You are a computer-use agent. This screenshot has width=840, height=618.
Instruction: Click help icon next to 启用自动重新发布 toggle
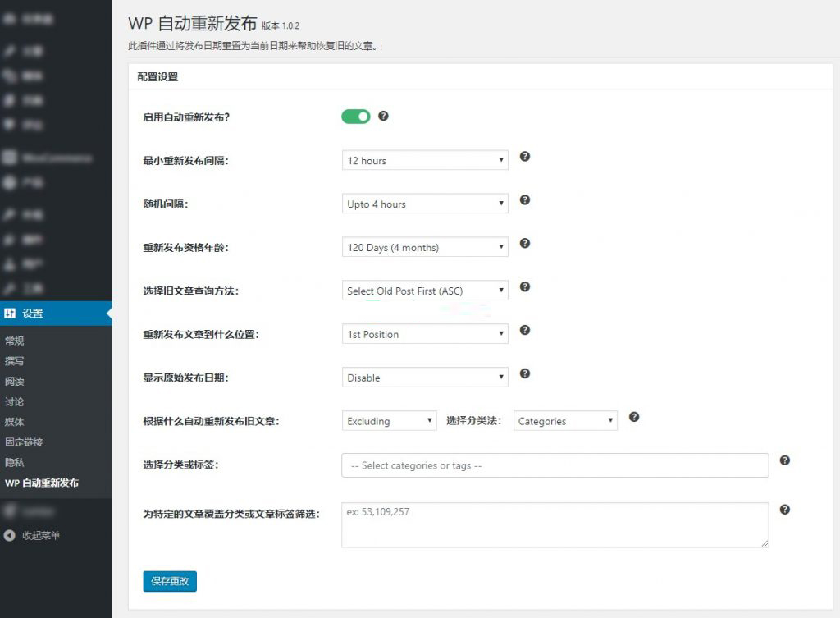(x=384, y=116)
